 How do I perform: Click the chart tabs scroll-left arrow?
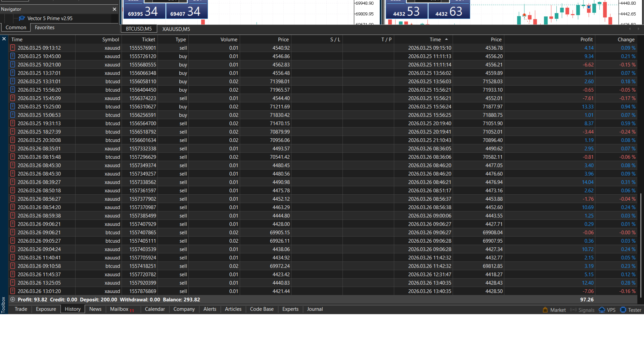[x=630, y=29]
